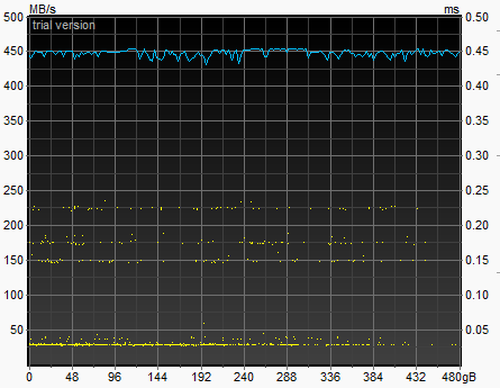Screen dimensions: 500x388
Task: Click the 300 value on MB/s axis
Action: [x=13, y=155]
